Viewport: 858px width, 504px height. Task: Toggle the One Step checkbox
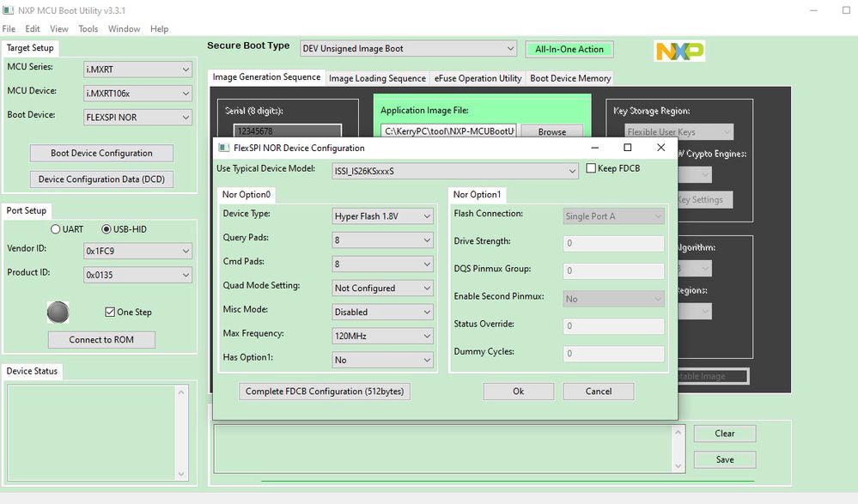110,312
